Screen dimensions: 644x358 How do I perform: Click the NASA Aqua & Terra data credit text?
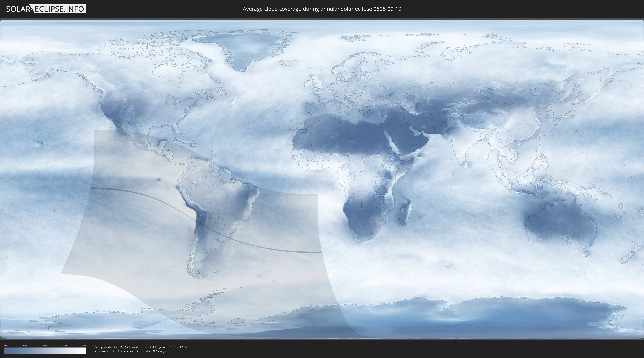(140, 347)
